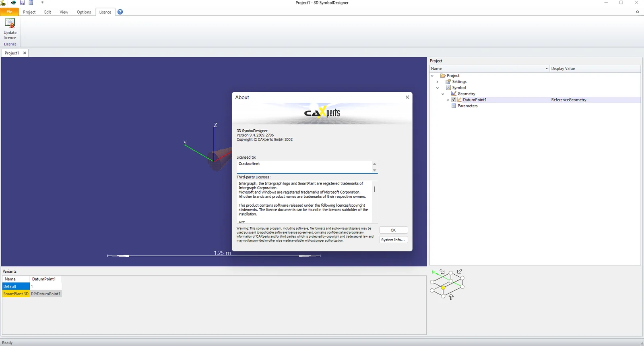Open the File tab
Image resolution: width=644 pixels, height=346 pixels.
tap(9, 12)
